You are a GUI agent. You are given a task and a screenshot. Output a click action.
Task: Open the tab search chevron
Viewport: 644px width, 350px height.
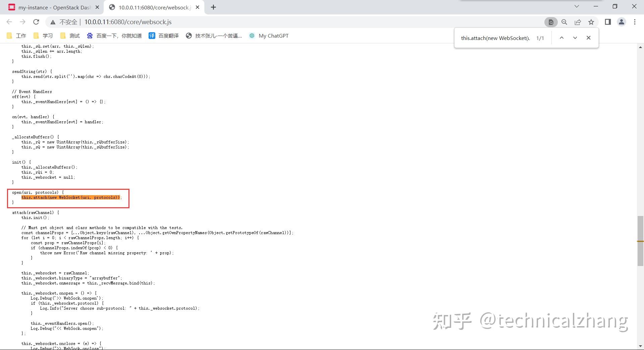point(577,6)
